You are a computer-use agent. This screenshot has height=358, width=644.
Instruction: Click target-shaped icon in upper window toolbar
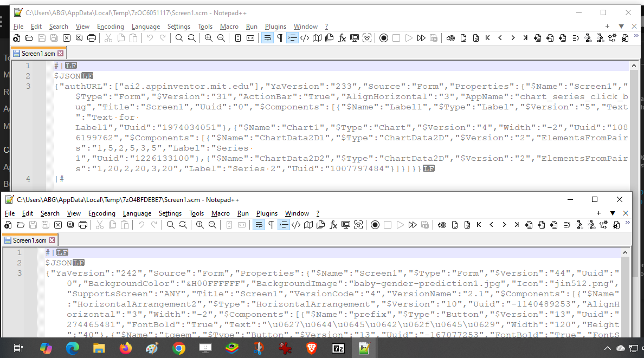click(x=450, y=38)
